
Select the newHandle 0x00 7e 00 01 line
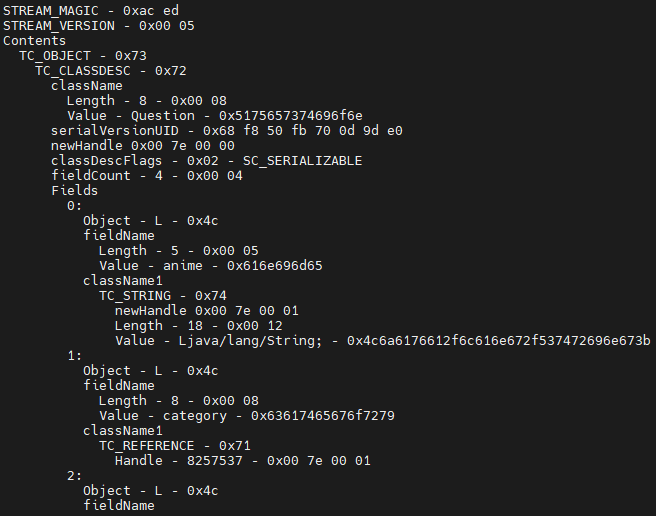(x=207, y=311)
